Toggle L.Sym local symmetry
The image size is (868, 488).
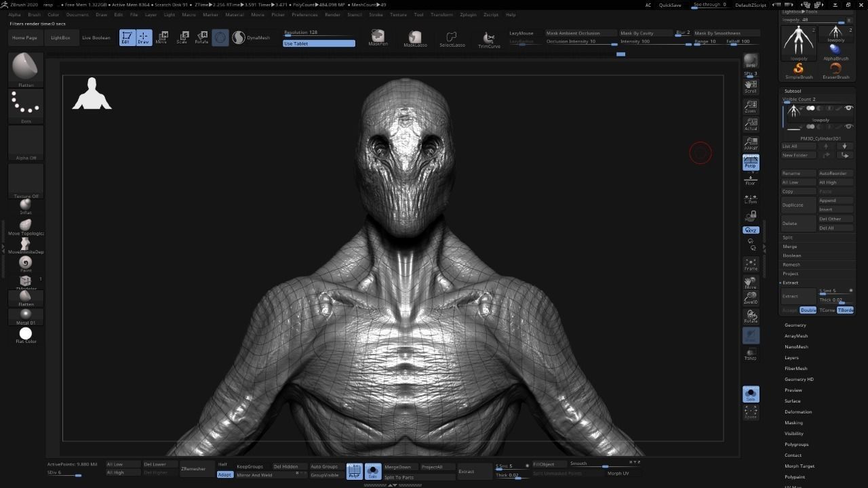(750, 199)
